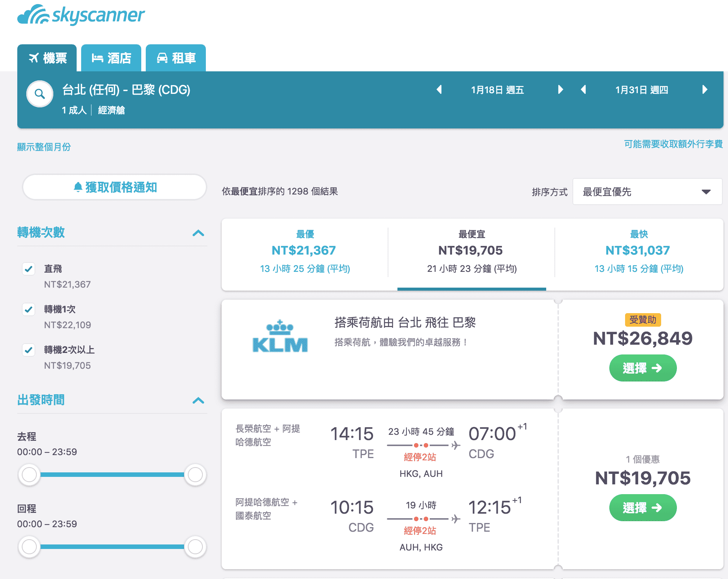Click the 台北 (任何) - 巴黎 (CDG) route

point(126,90)
